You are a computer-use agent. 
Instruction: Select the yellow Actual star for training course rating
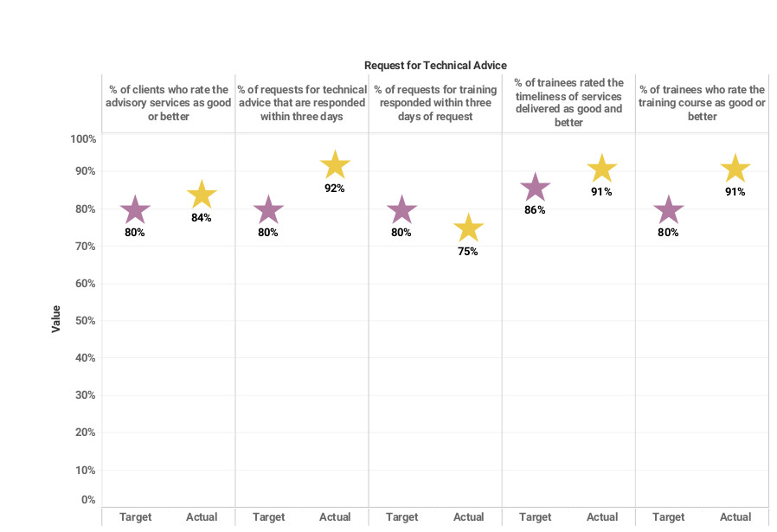(x=735, y=169)
